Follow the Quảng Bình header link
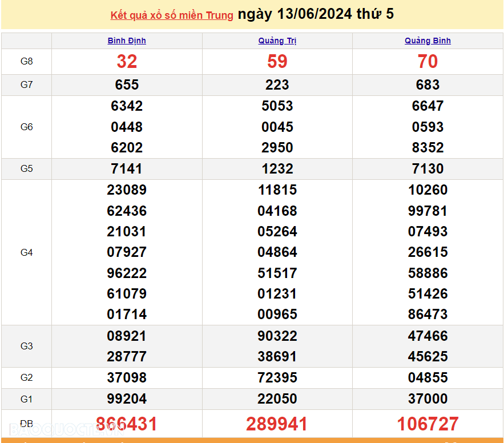Screen dimensions: 504x443 [x=428, y=41]
